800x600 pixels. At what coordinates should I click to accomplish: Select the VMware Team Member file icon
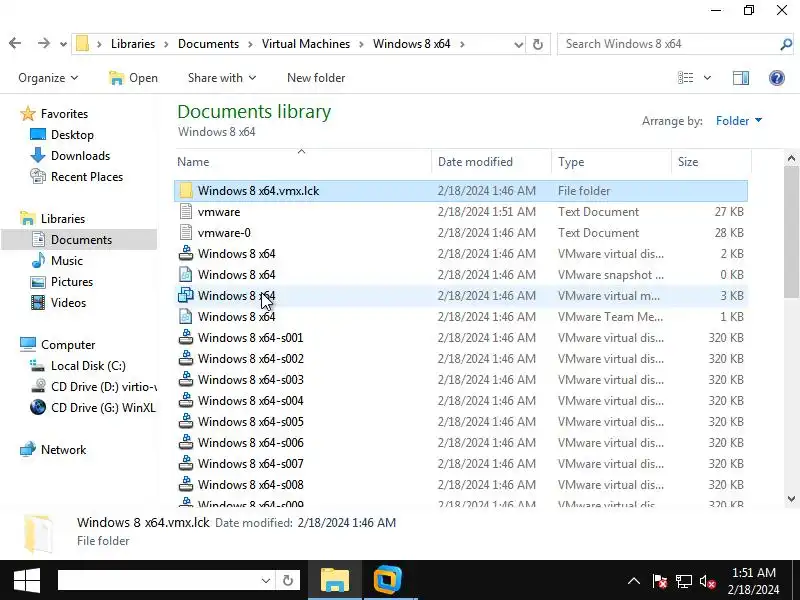(x=186, y=316)
